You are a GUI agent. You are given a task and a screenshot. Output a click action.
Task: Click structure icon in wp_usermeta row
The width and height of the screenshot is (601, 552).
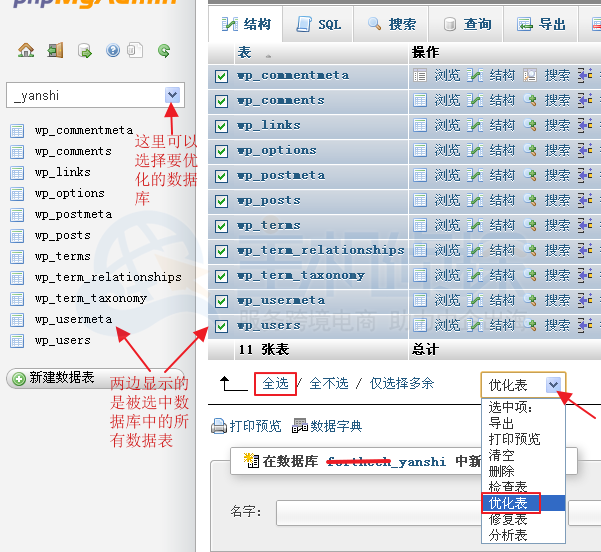tap(475, 301)
